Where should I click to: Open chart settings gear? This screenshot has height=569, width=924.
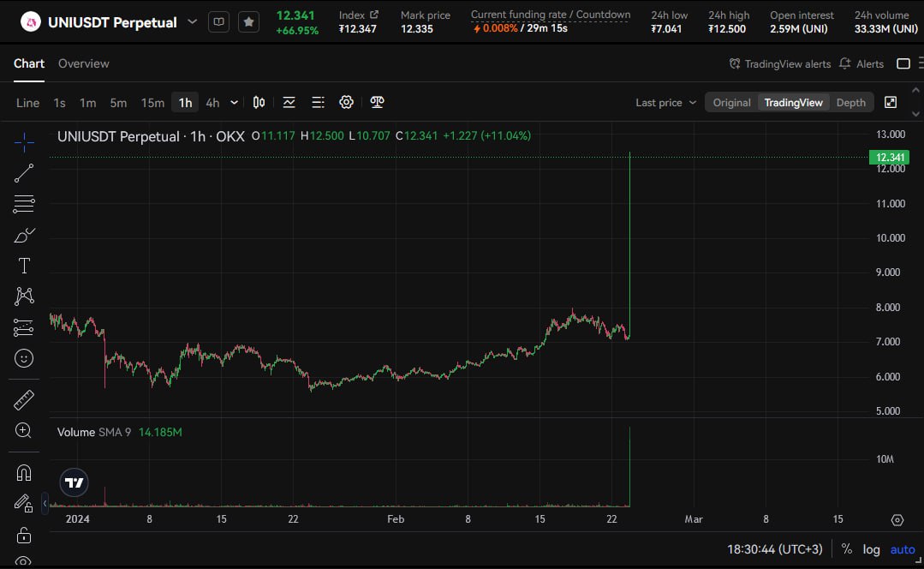click(347, 103)
